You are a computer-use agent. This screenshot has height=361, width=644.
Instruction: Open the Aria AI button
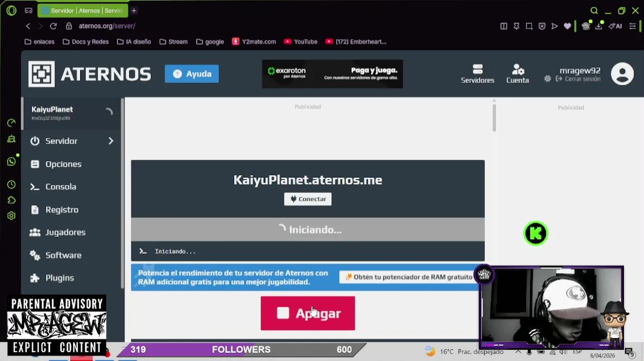point(615,26)
